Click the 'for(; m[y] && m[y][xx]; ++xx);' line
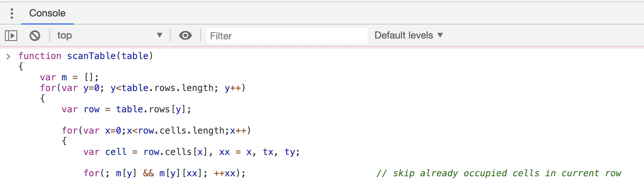The image size is (644, 182). tap(164, 173)
